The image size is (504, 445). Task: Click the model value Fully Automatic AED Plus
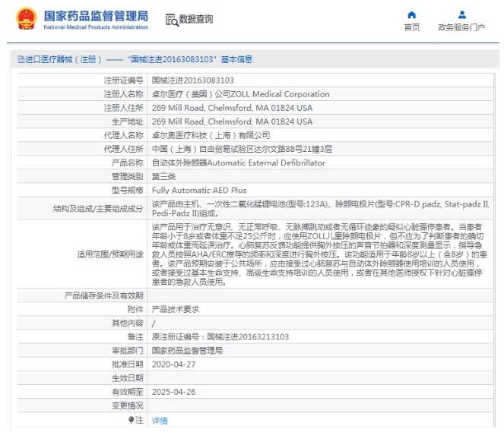click(x=198, y=191)
